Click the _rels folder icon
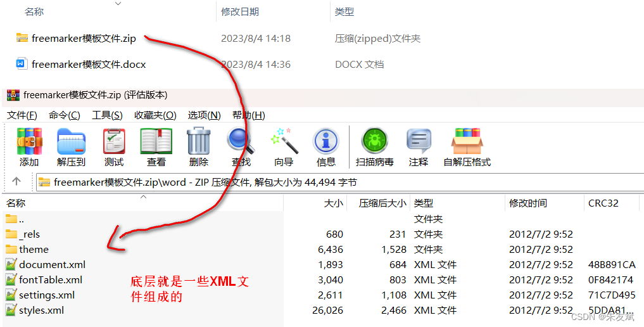 coord(11,234)
